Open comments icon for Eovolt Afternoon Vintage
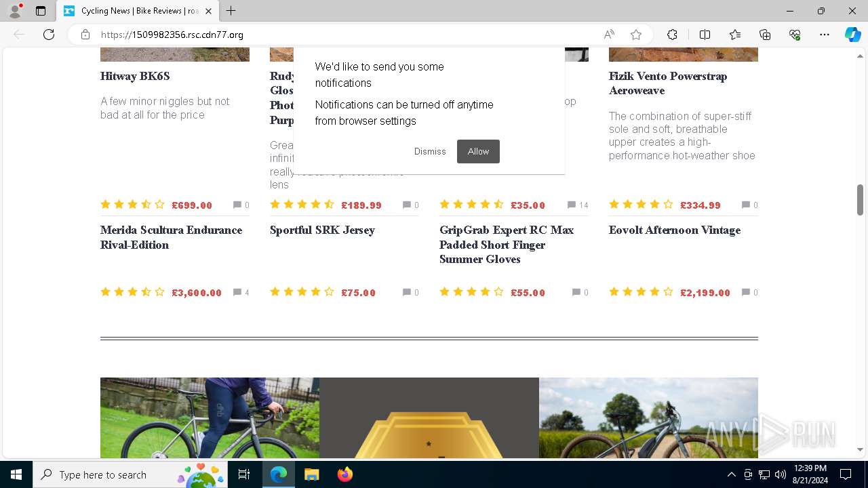This screenshot has width=868, height=488. tap(746, 292)
